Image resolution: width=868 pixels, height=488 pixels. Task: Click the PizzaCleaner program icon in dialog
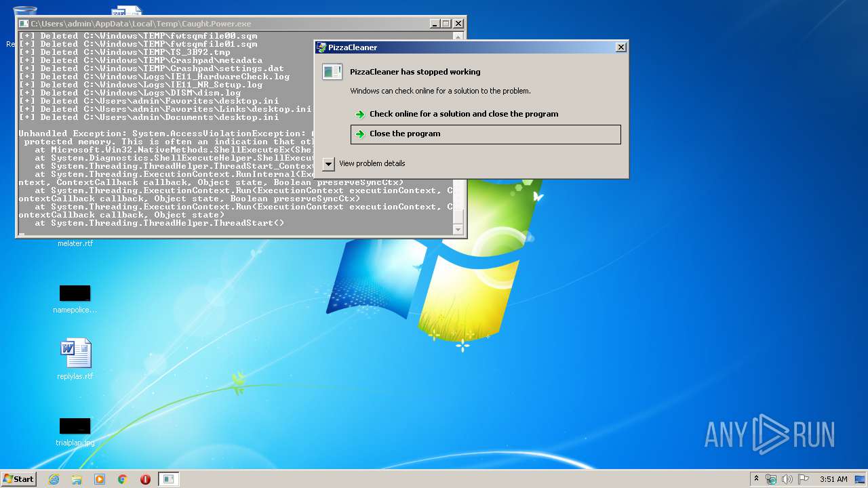(332, 71)
